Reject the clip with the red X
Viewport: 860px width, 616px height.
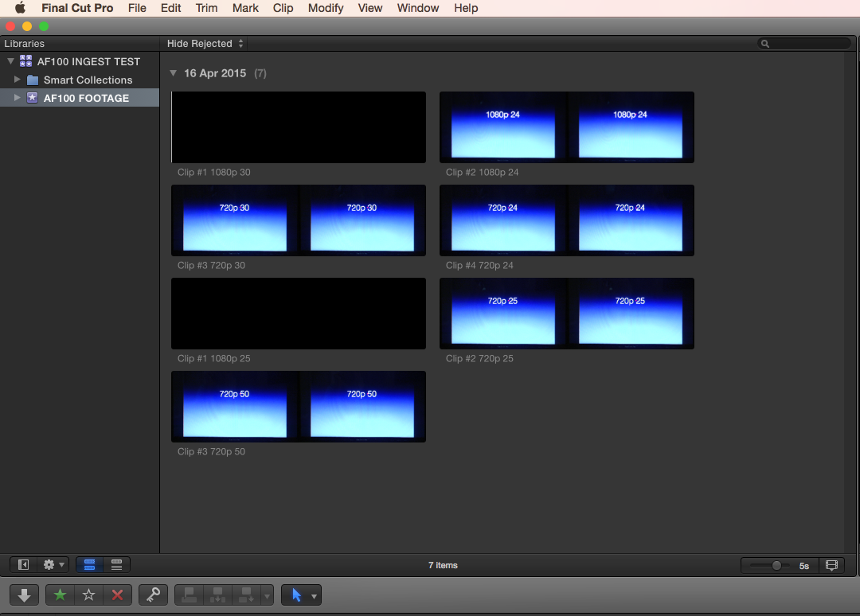(117, 595)
